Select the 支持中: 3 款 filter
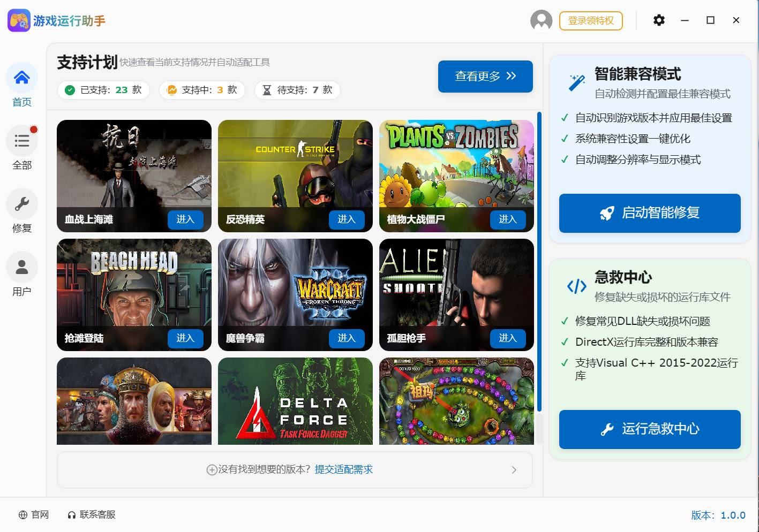Screen dimensions: 759x532 coord(202,90)
